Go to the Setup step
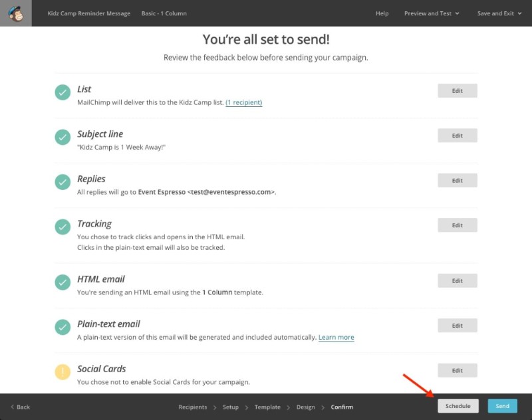532x420 pixels. (230, 407)
